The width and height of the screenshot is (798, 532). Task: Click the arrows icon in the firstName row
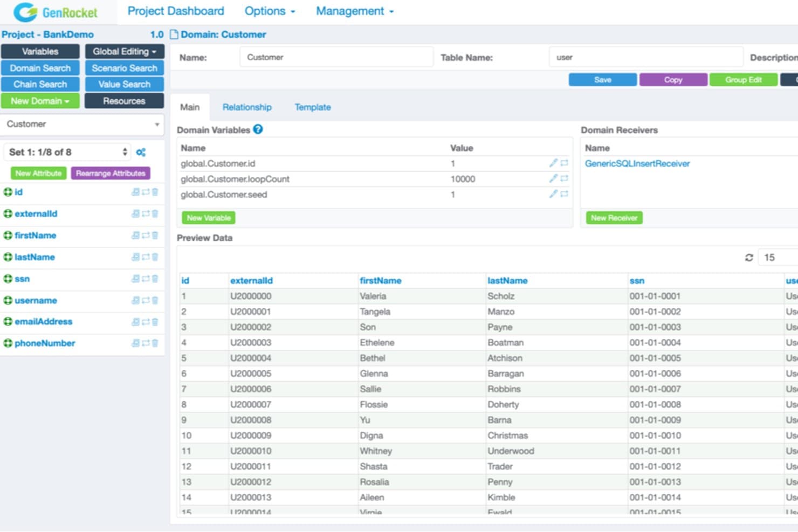click(146, 235)
